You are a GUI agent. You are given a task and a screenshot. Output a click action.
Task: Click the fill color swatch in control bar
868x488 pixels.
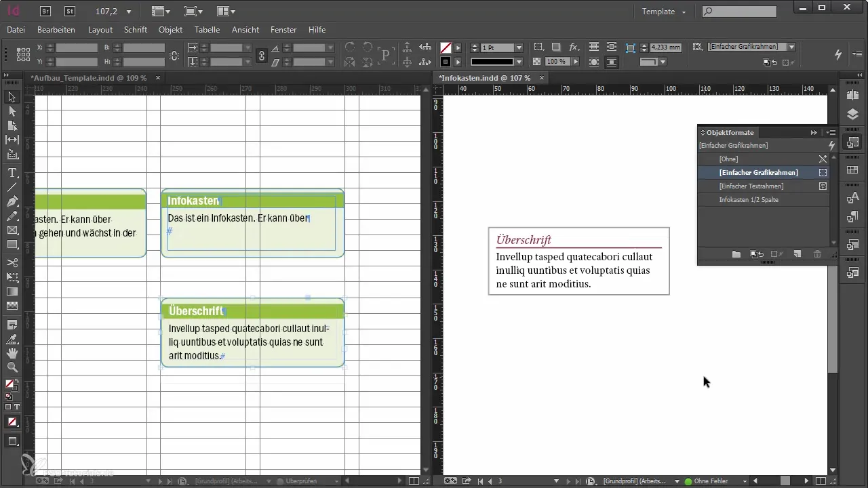(446, 48)
